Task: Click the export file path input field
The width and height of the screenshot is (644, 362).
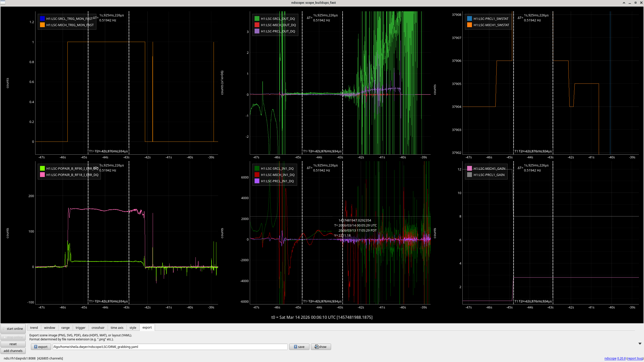Action: (x=170, y=347)
